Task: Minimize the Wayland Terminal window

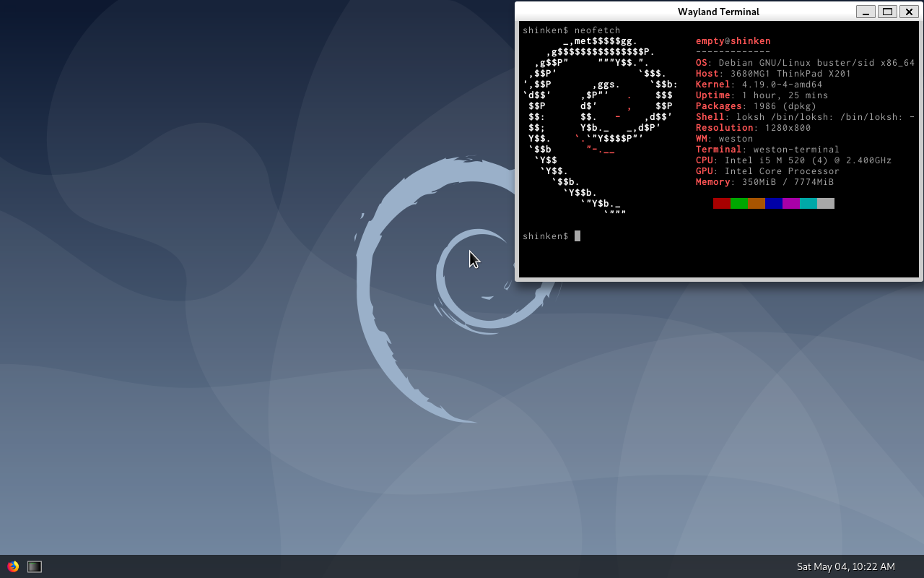Action: tap(866, 12)
